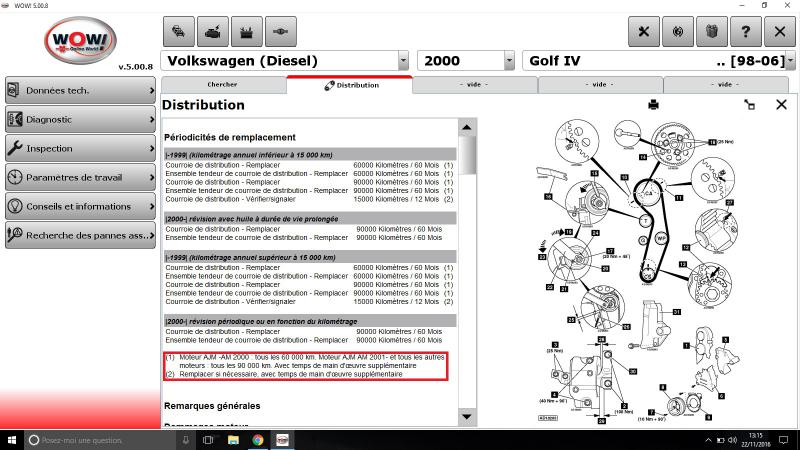Click the lightbulb icon for Conseils et informations
The height and width of the screenshot is (450, 800).
click(x=14, y=206)
